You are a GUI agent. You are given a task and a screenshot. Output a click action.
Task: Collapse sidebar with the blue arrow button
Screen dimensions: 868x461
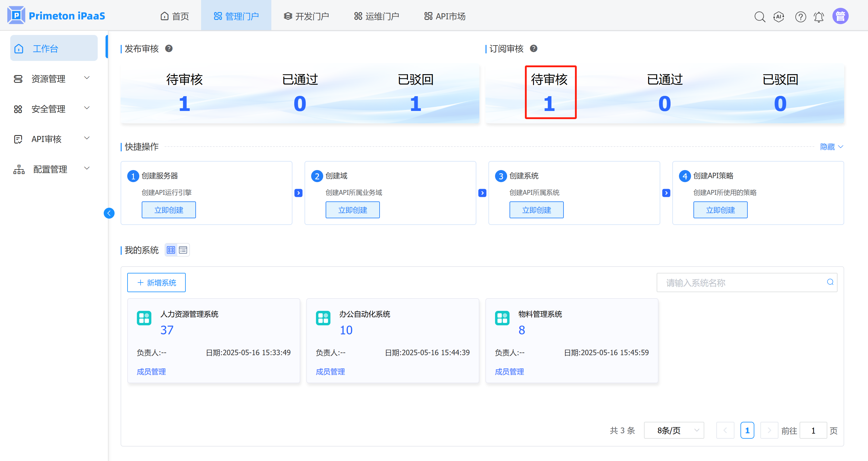(x=109, y=213)
